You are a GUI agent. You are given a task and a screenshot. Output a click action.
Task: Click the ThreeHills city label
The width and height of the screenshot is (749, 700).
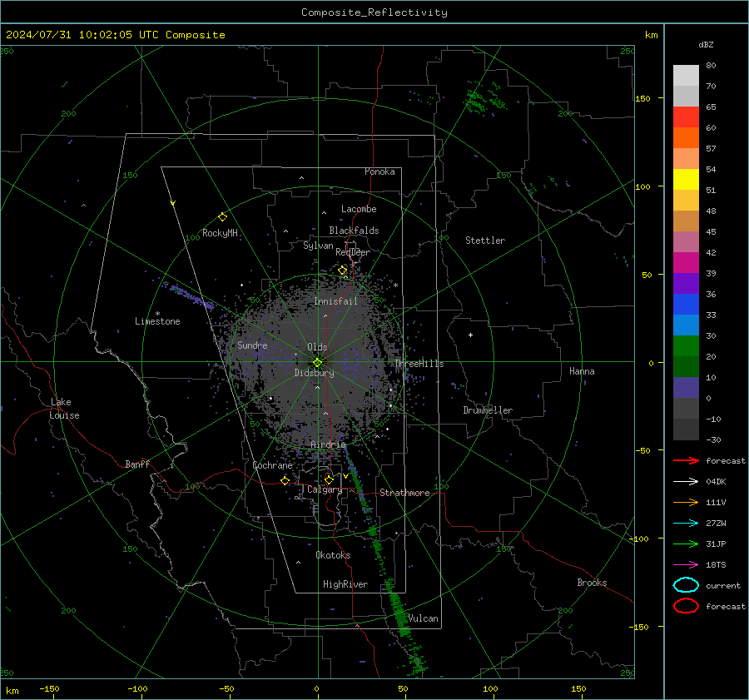pos(419,364)
